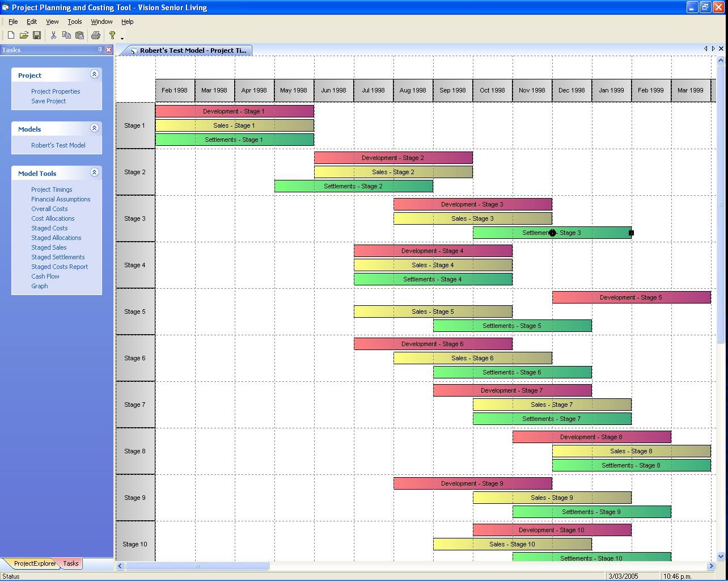Click the Save floppy disk icon
Screen dimensions: 728x581
(37, 35)
